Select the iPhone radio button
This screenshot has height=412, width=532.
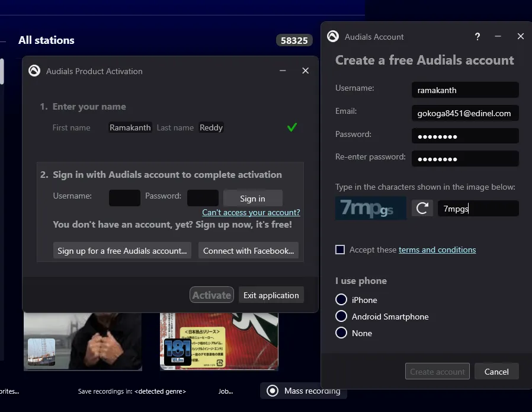pyautogui.click(x=341, y=299)
